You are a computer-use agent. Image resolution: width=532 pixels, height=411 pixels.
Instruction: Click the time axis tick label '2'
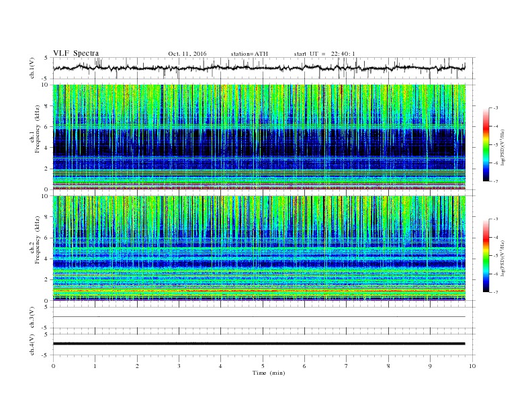click(137, 366)
